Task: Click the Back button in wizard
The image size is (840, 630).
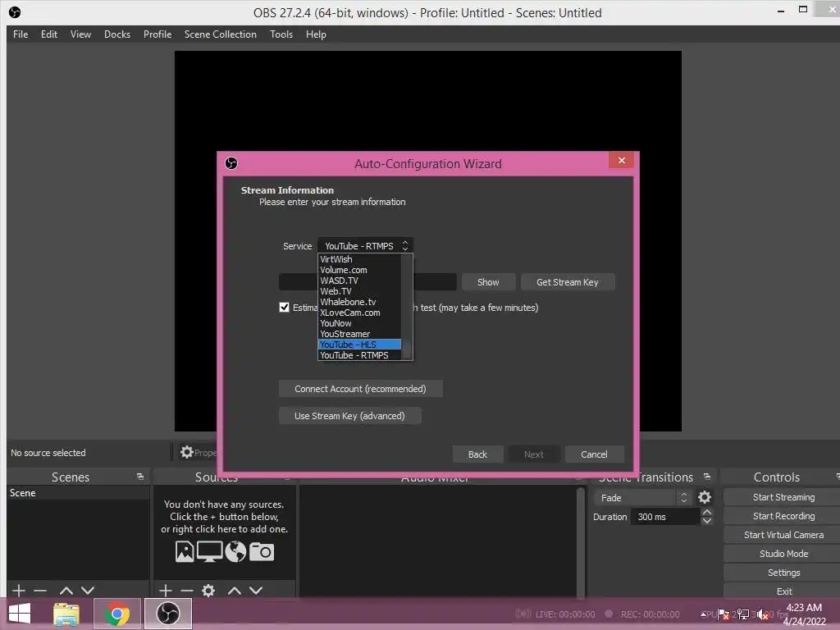Action: tap(477, 454)
